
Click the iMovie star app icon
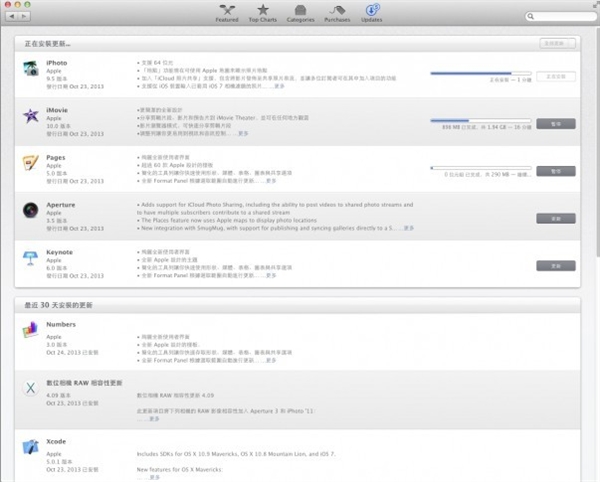point(31,116)
